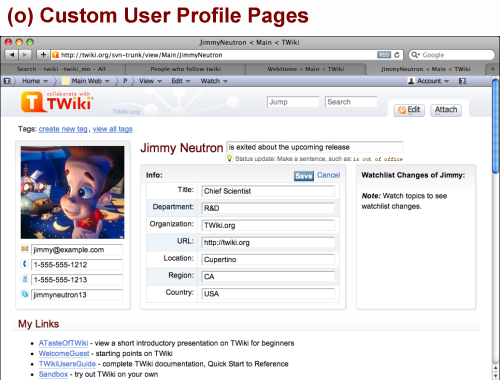Expand the Watch dropdown menu
The image size is (500, 380).
point(214,81)
